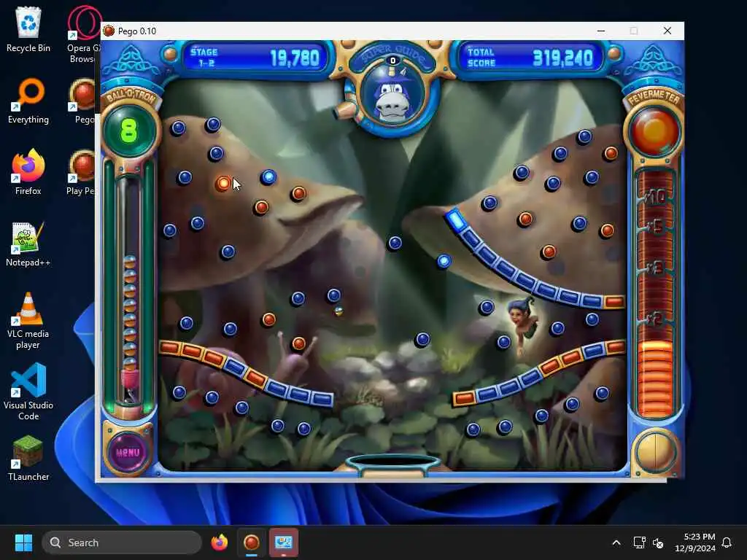Open the notifications bell icon
The width and height of the screenshot is (747, 560).
(727, 542)
